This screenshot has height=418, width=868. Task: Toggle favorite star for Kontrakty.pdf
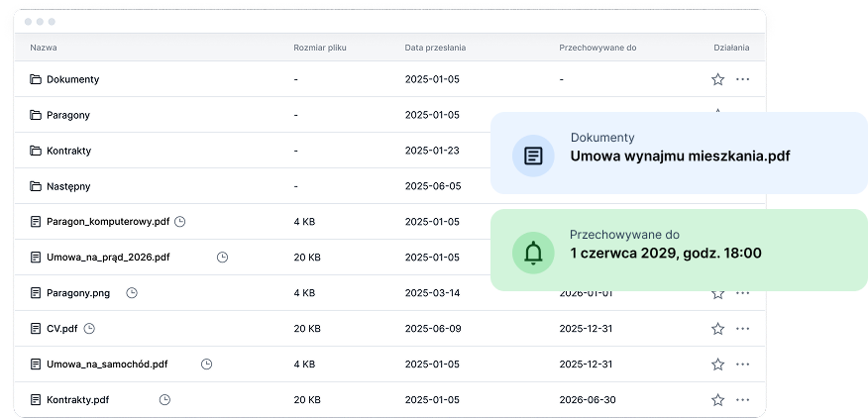tap(717, 400)
